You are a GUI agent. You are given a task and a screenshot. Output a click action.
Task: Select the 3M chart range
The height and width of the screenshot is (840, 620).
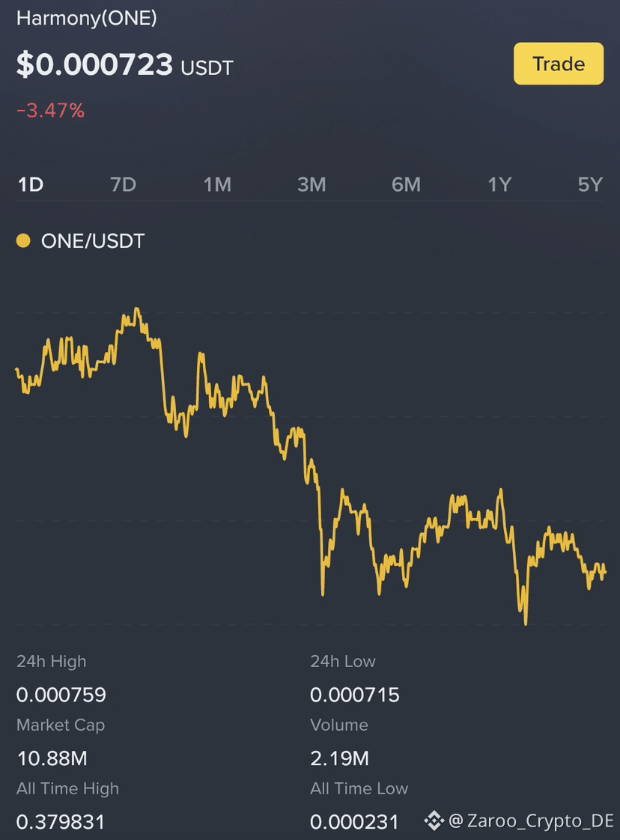(311, 185)
